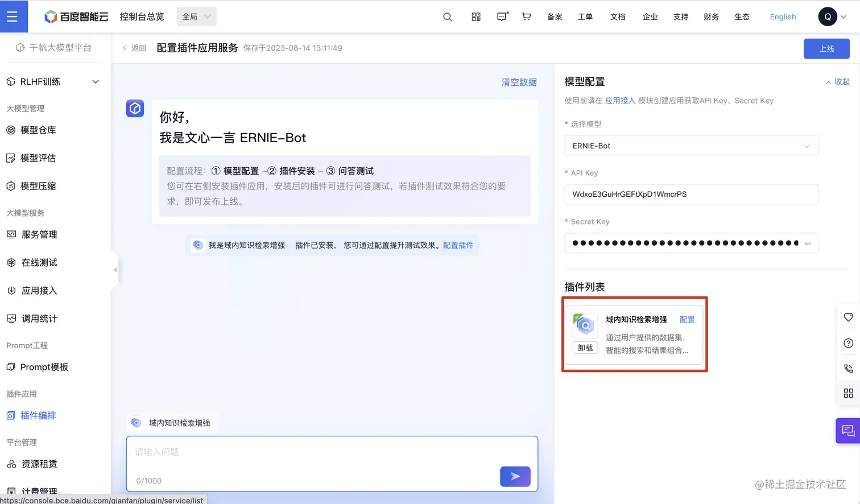Screen dimensions: 860x504
Task: Open the purple chat feedback button
Action: pos(848,431)
